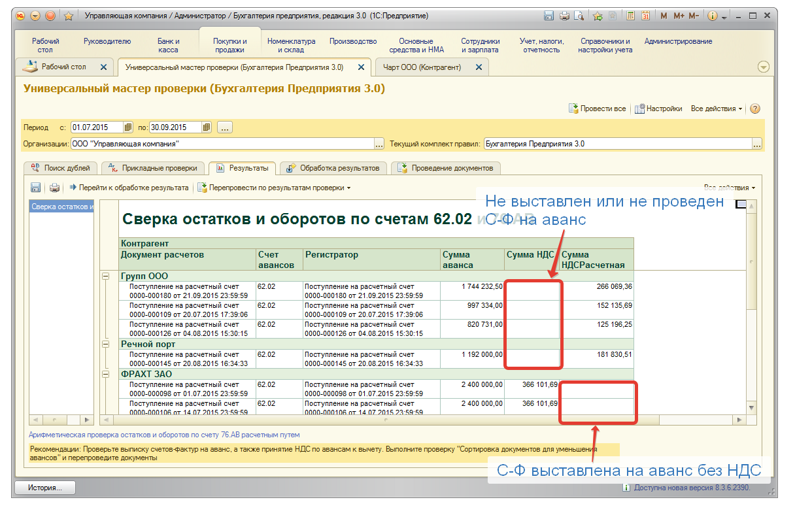Viewport: 812px width, 519px height.
Task: Click the print icon in the title bar
Action: [564, 16]
